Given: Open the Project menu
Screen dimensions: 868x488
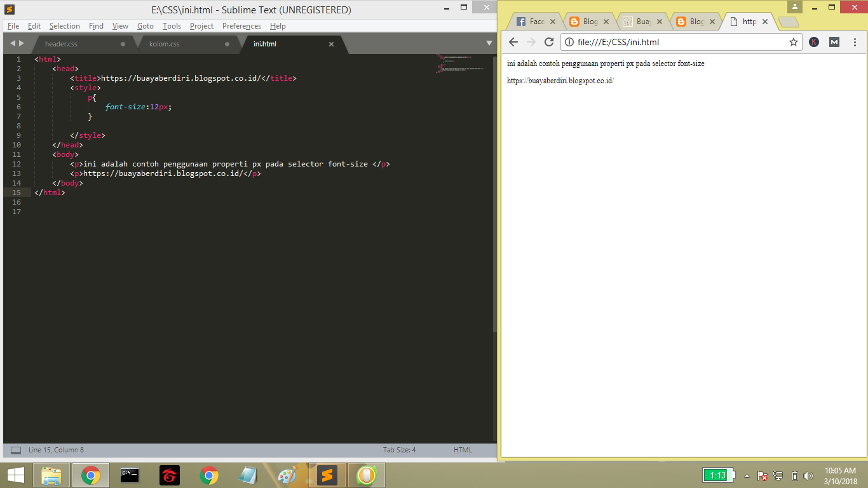Looking at the screenshot, I should pyautogui.click(x=201, y=26).
